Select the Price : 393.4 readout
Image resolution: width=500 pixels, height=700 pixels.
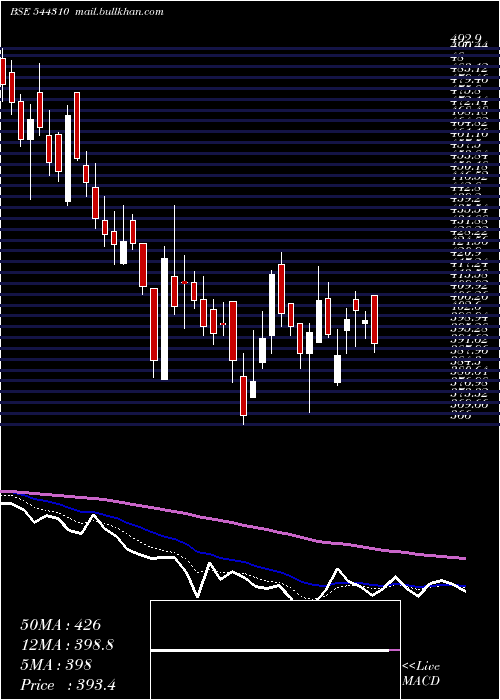68,685
